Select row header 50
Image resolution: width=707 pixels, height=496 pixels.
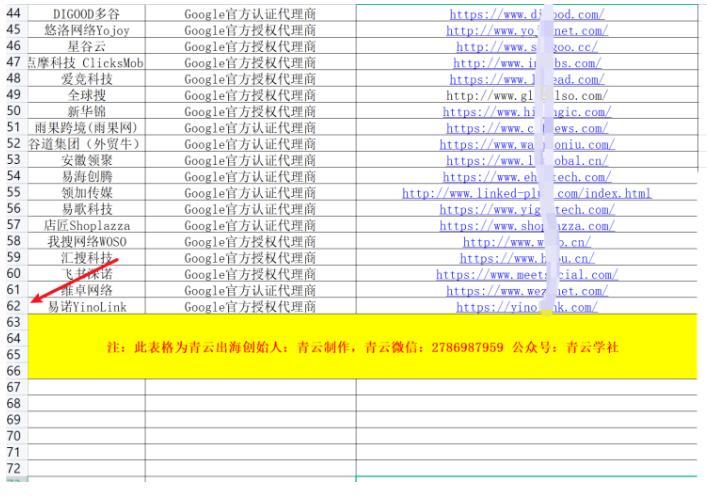tap(13, 112)
